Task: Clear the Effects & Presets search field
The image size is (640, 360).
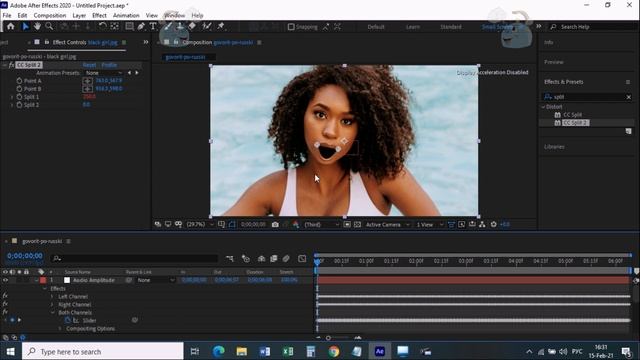Action: coord(629,97)
